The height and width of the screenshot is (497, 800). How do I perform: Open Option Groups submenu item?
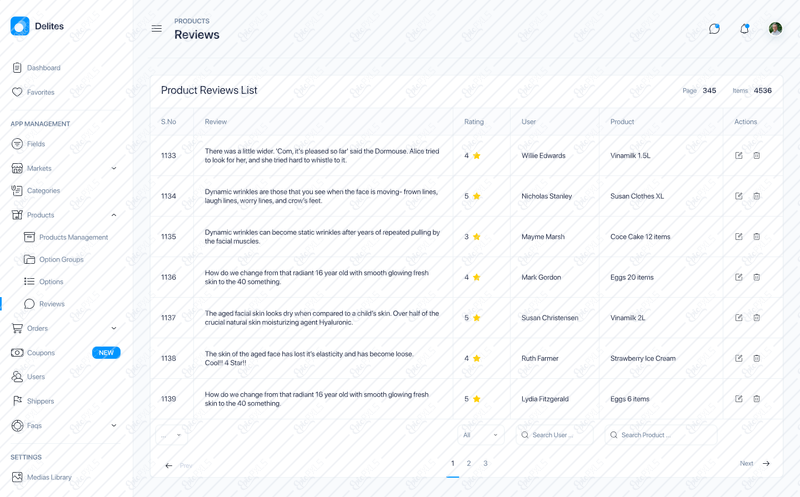[54, 259]
